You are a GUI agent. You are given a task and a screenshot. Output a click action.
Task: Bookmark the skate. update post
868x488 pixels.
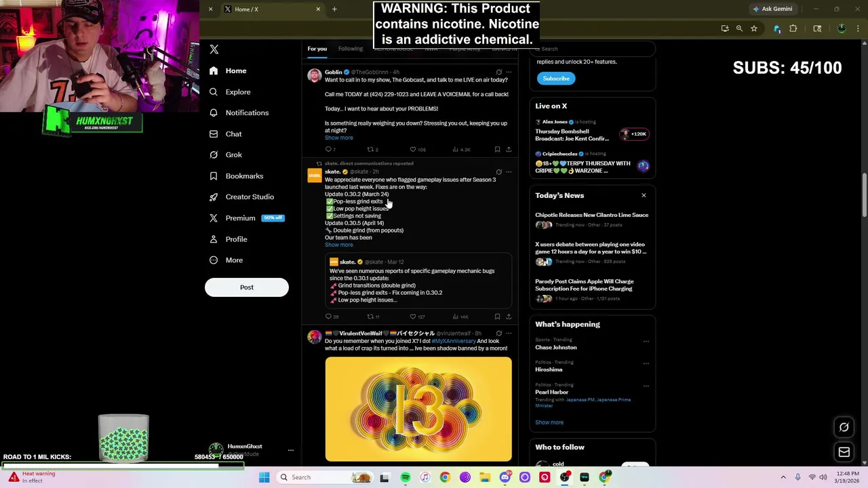pos(497,317)
